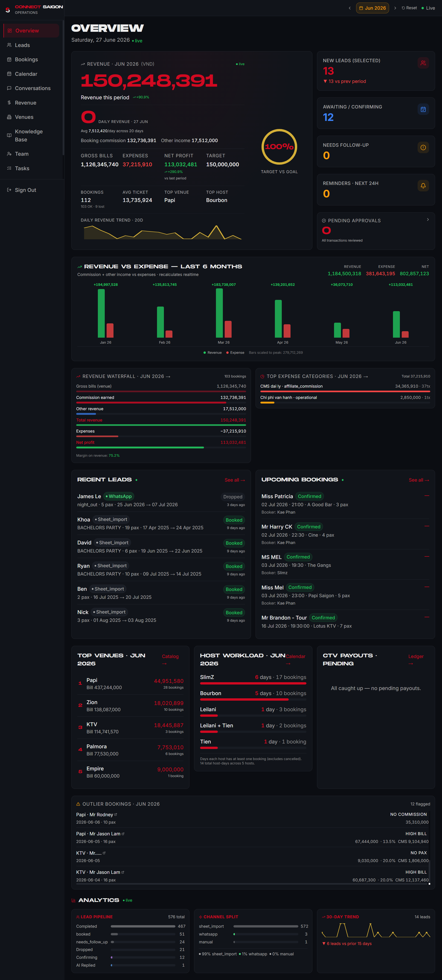Click the Knowledge Base book icon
Viewport: 442px width, 980px height.
[9, 135]
